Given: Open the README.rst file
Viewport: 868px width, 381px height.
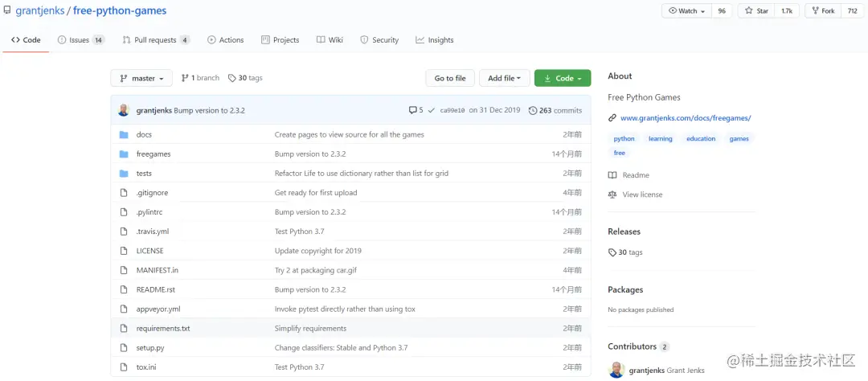Looking at the screenshot, I should pos(156,289).
